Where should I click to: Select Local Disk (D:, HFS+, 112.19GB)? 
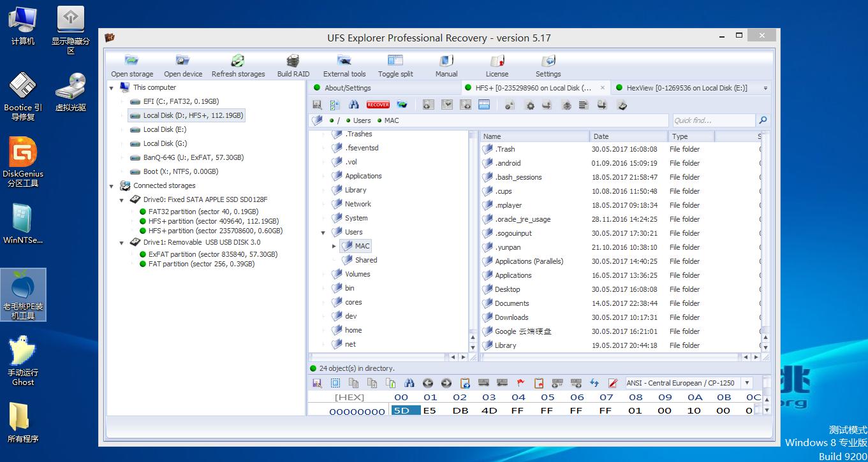186,115
